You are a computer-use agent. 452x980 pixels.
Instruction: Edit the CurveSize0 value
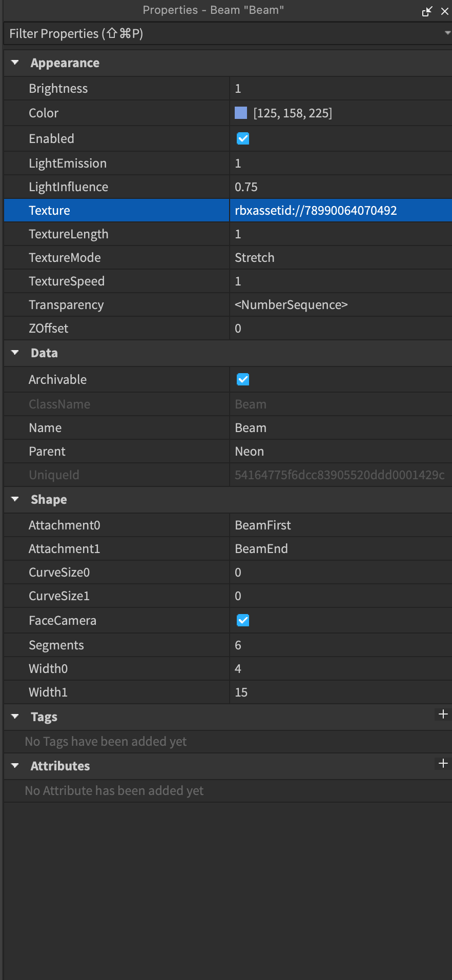point(341,572)
